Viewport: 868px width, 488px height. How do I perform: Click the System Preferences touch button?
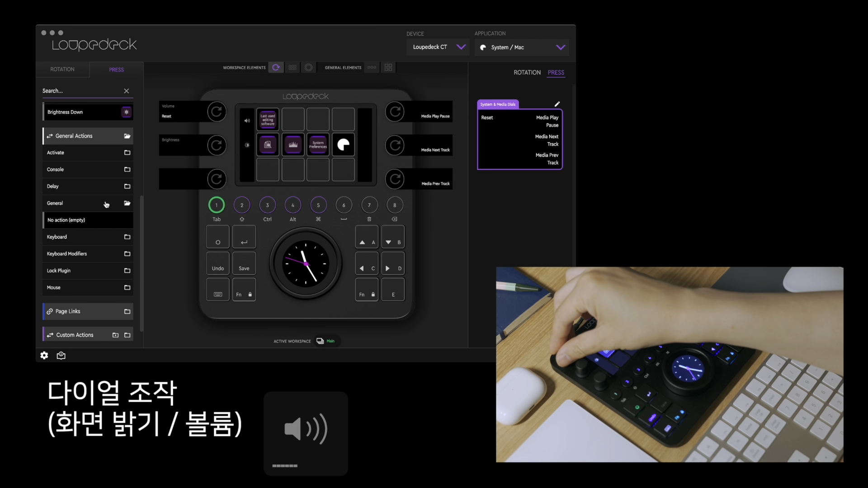coord(318,145)
